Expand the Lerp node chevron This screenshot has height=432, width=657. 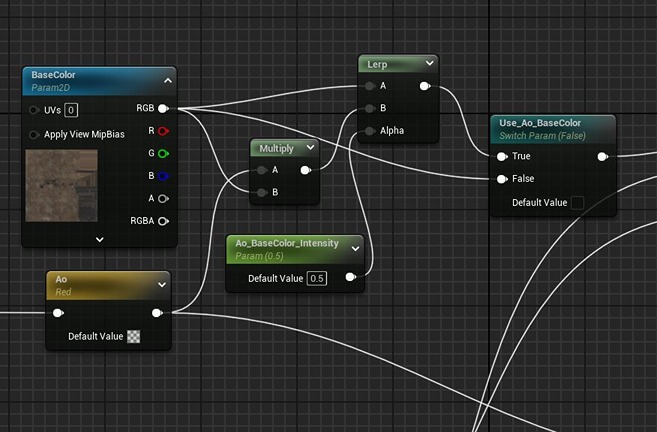point(429,63)
